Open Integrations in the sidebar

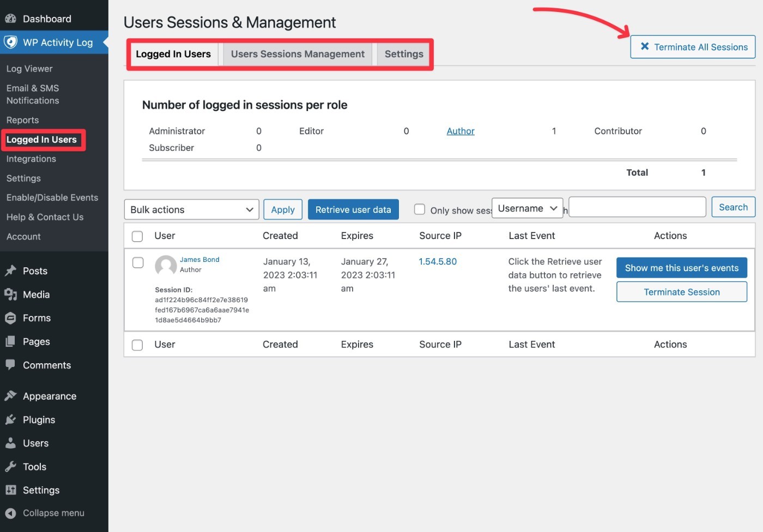tap(31, 158)
